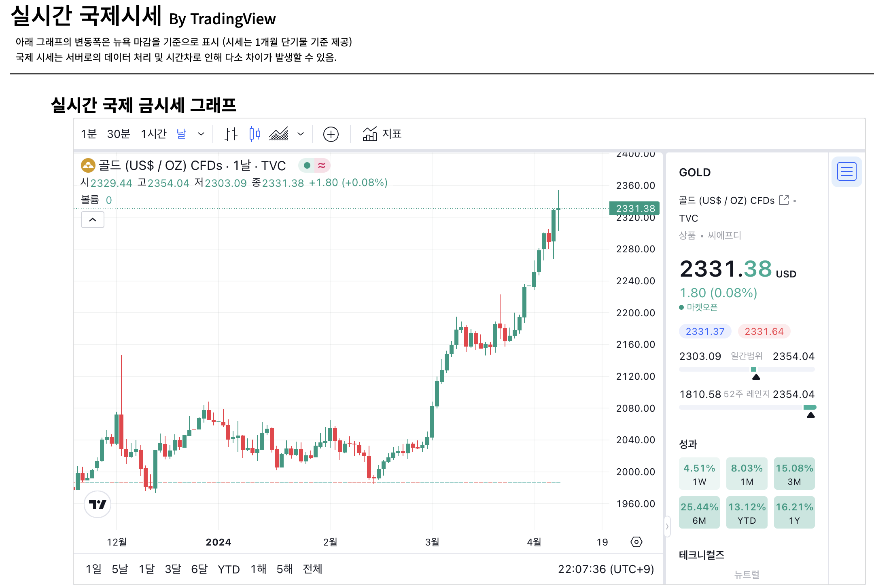874x588 pixels.
Task: Open the chart type dropdown chevron
Action: [x=300, y=133]
